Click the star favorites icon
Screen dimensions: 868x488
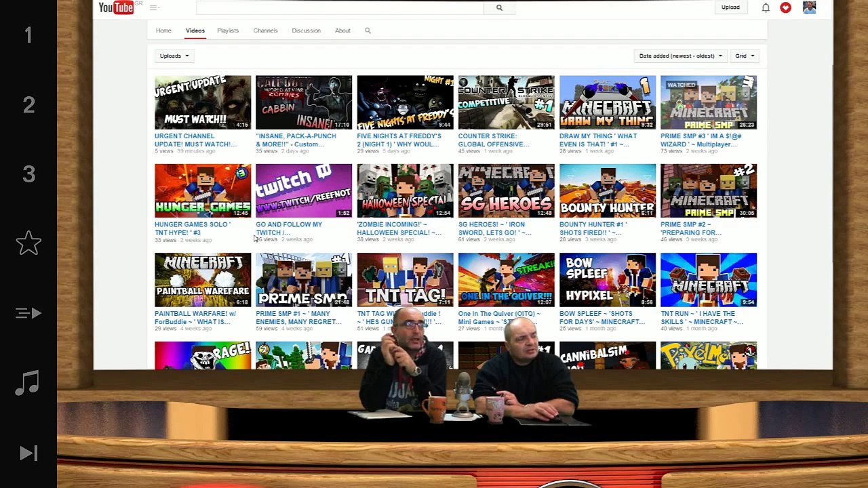28,243
